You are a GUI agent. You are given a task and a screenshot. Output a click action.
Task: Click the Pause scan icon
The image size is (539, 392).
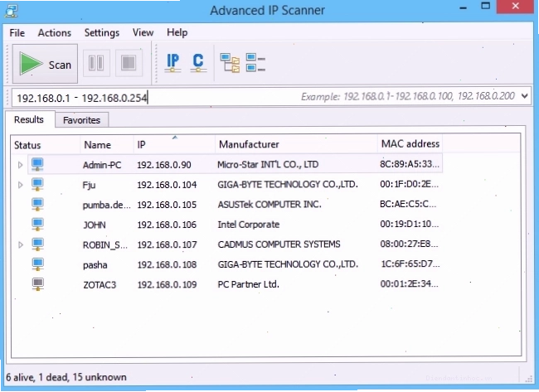point(96,63)
